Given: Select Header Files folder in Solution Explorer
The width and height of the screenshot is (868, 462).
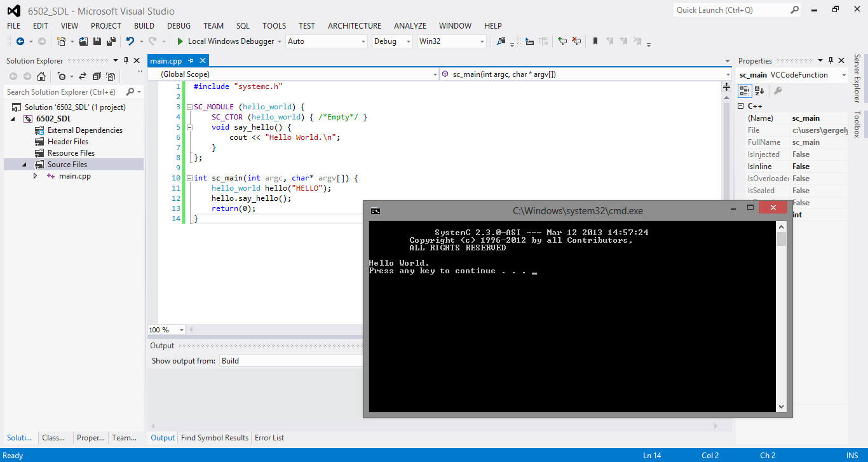Looking at the screenshot, I should click(68, 142).
